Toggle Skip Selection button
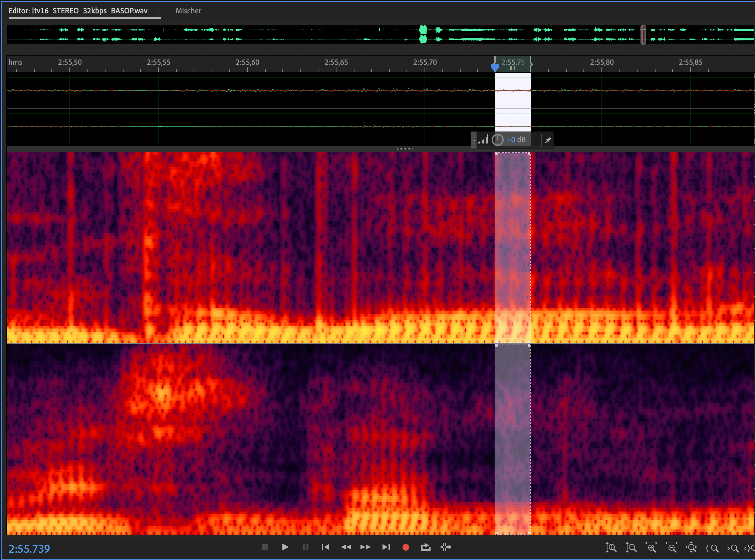The width and height of the screenshot is (755, 560). pos(446,547)
